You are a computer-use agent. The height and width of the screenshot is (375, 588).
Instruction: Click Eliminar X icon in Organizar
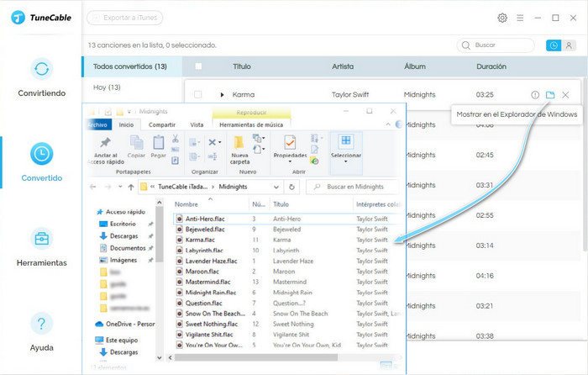pos(214,142)
